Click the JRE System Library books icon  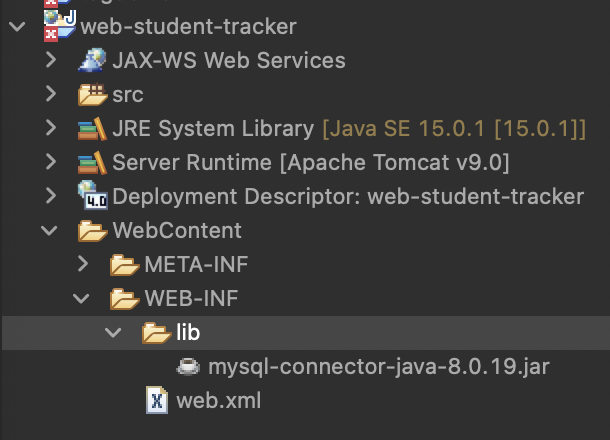[92, 128]
